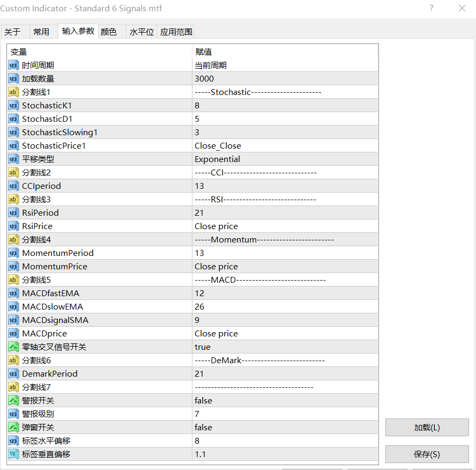Click the help question mark button

[432, 8]
